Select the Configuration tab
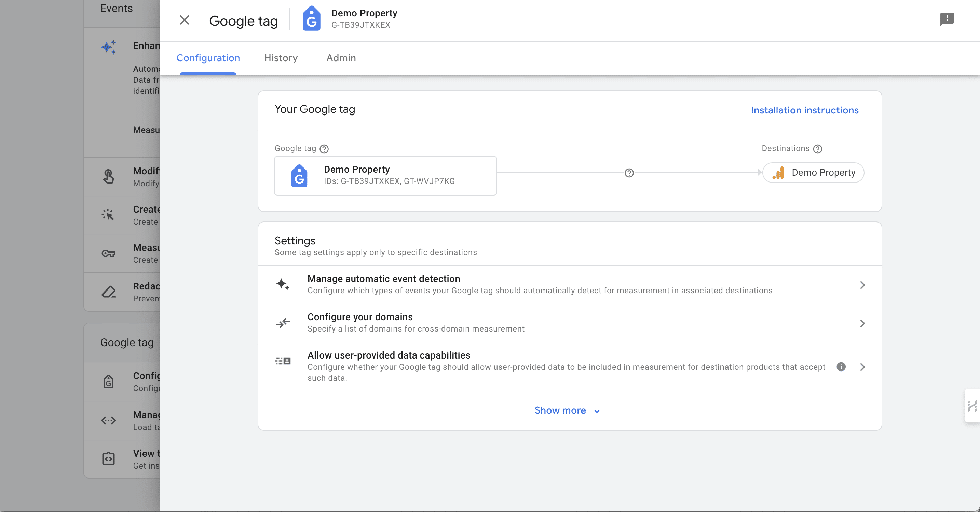Screen dimensions: 980x512 [208, 58]
